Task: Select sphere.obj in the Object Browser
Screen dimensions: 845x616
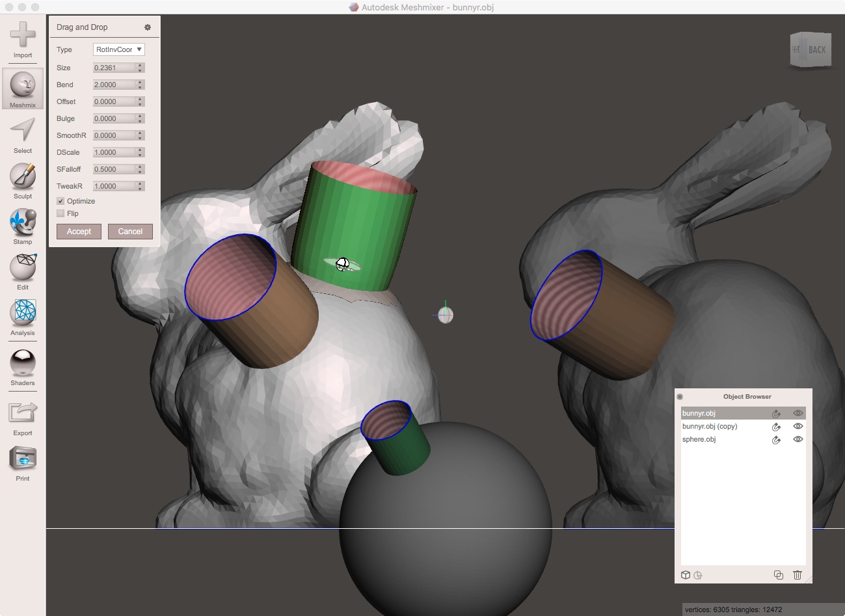Action: (x=699, y=439)
